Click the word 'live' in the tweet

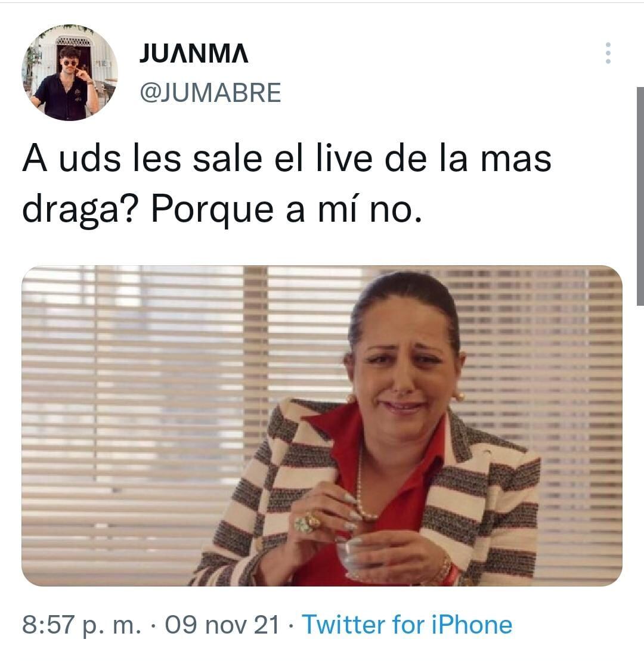pyautogui.click(x=343, y=159)
